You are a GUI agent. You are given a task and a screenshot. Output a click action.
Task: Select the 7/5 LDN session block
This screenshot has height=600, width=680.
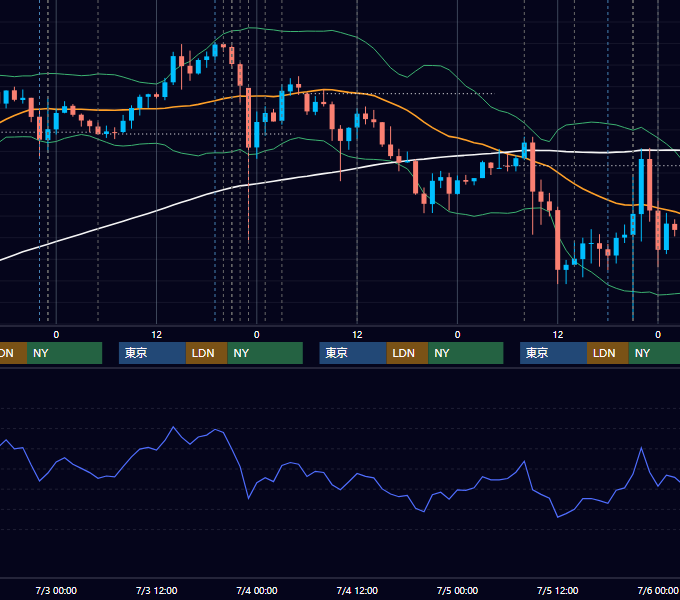(608, 353)
